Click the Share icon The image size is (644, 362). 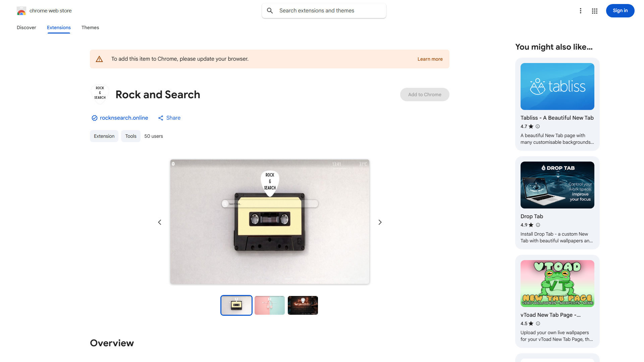(x=161, y=118)
